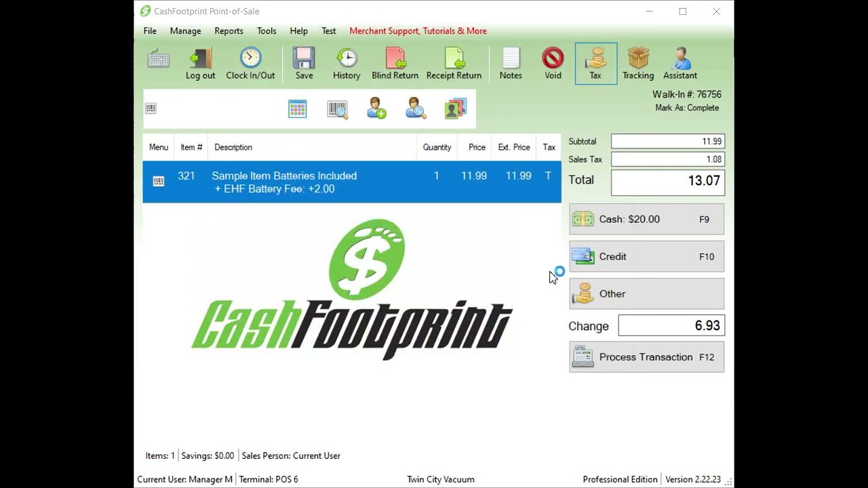Search for a customer icon
Image resolution: width=868 pixels, height=488 pixels.
coord(416,108)
